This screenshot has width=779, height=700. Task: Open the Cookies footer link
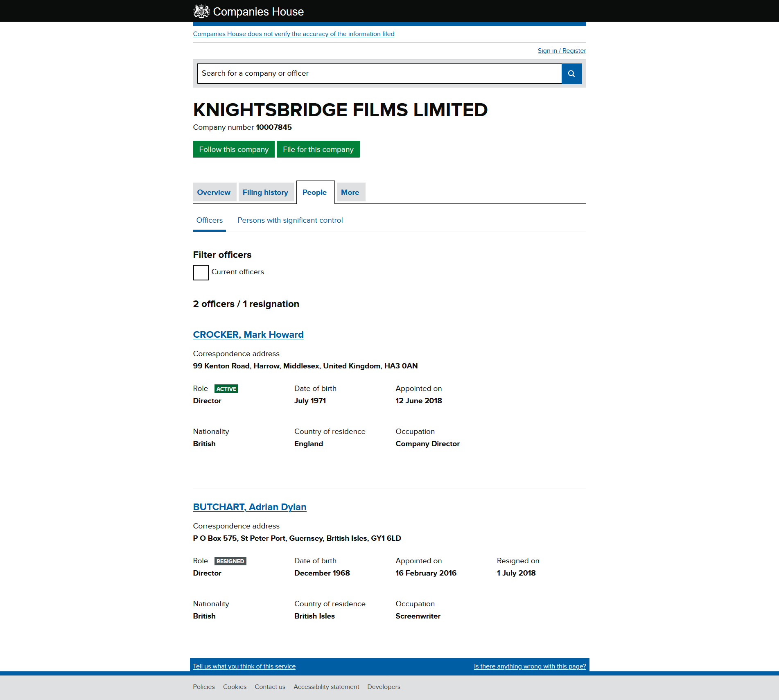point(235,687)
